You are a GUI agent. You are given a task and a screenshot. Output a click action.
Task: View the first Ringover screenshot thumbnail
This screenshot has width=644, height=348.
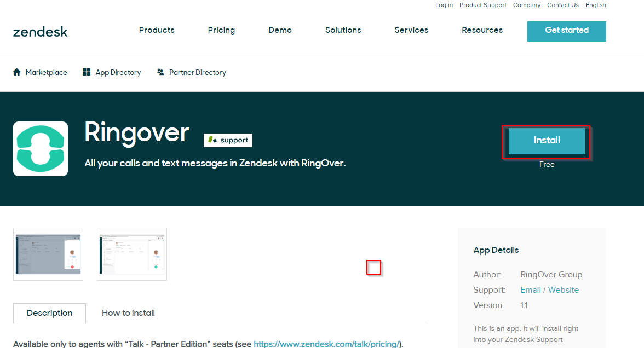[48, 254]
